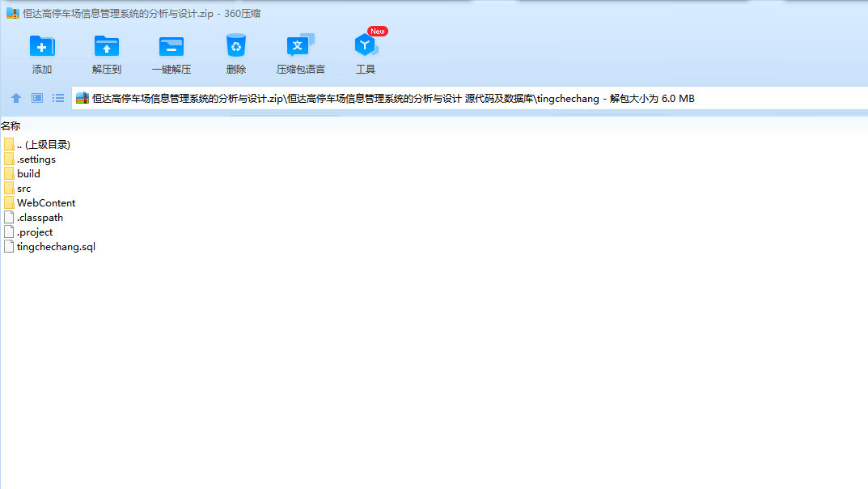Click the 一键解压 one-click extract icon
This screenshot has height=489, width=868.
[x=171, y=46]
